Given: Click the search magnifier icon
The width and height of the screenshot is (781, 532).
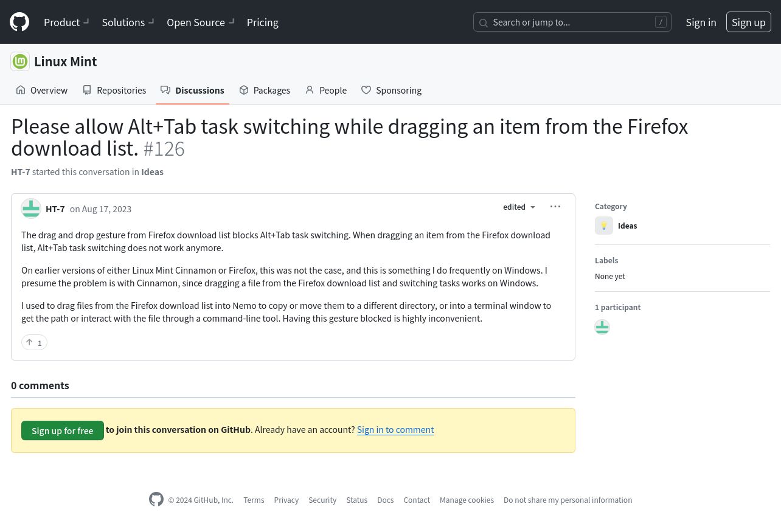Looking at the screenshot, I should pos(484,22).
